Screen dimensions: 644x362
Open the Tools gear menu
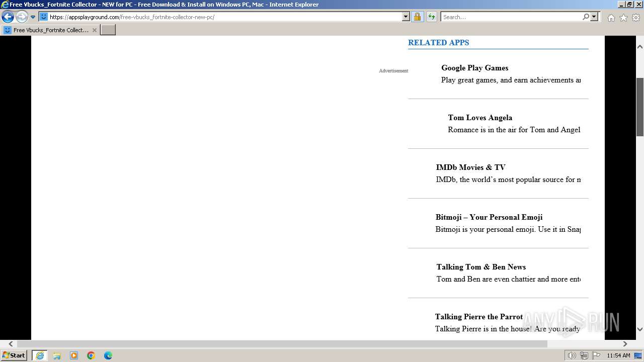click(x=636, y=18)
